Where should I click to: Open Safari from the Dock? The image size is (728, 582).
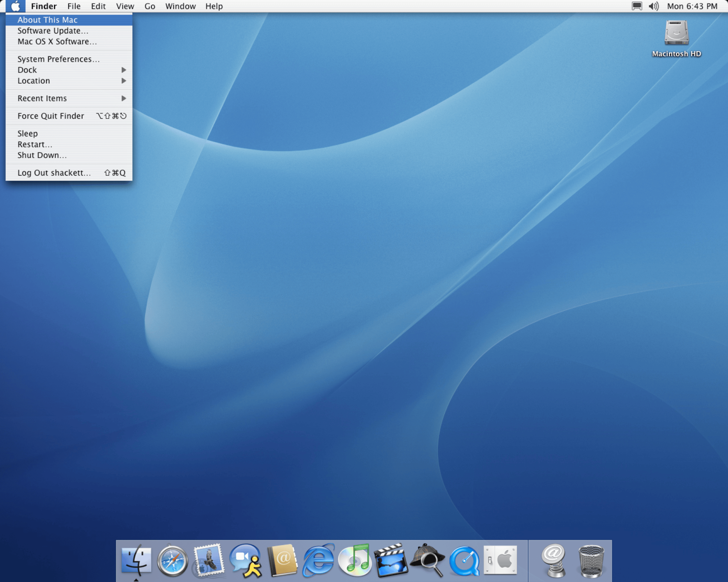(x=173, y=560)
